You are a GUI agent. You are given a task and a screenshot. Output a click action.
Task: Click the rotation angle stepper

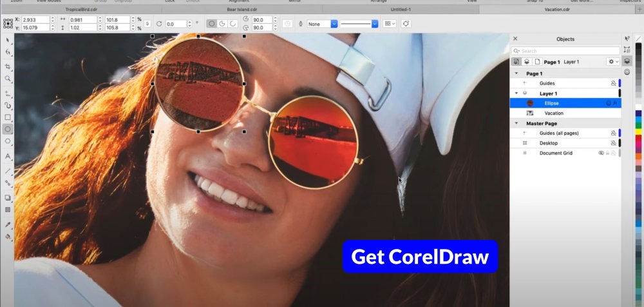coord(191,24)
